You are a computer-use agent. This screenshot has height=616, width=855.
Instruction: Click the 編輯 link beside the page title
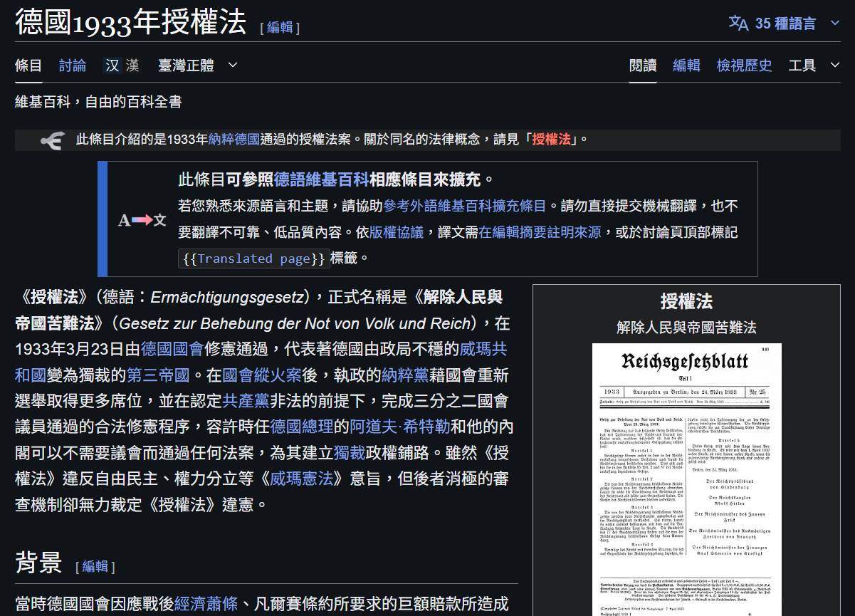pyautogui.click(x=280, y=27)
